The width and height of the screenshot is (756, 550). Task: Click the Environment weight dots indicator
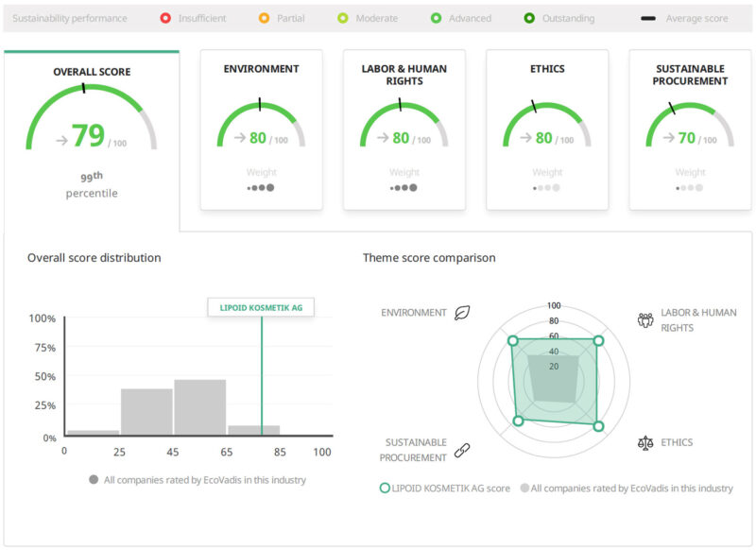(x=261, y=187)
